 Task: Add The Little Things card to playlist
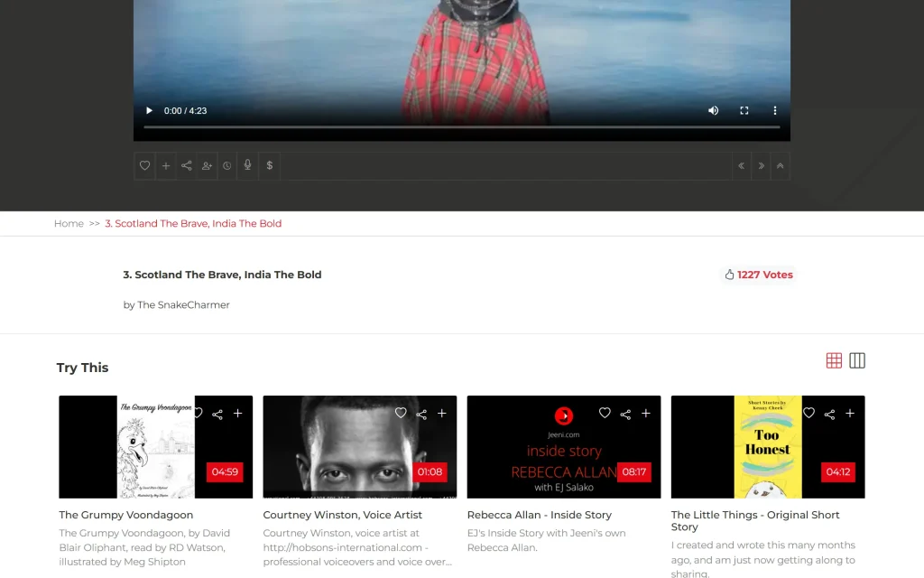point(850,414)
